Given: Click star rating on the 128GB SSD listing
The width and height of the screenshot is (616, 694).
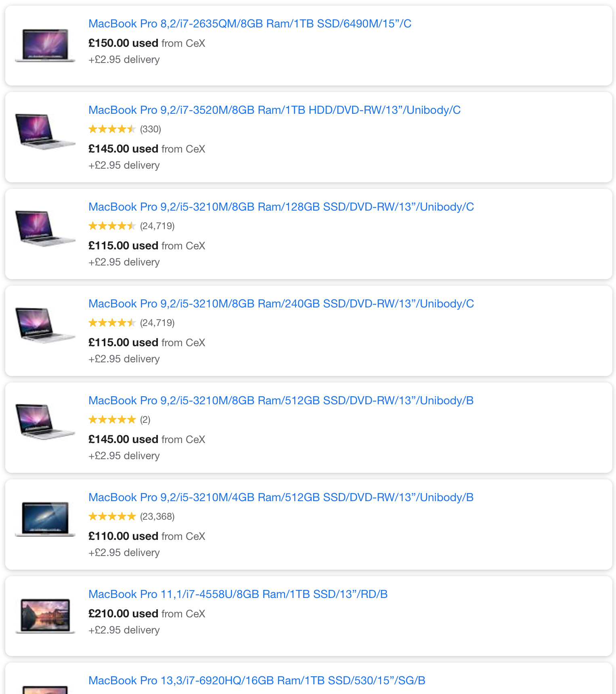Looking at the screenshot, I should [112, 226].
